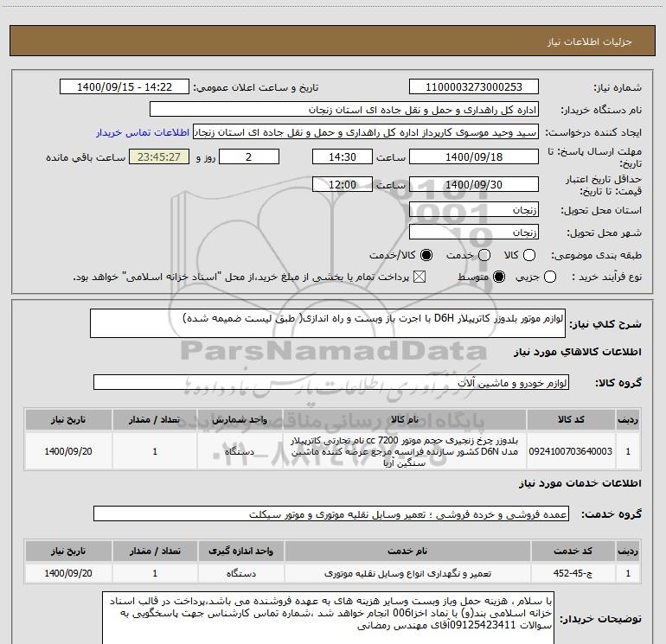Toggle the Islamic treasury payment checkbox

(x=419, y=277)
